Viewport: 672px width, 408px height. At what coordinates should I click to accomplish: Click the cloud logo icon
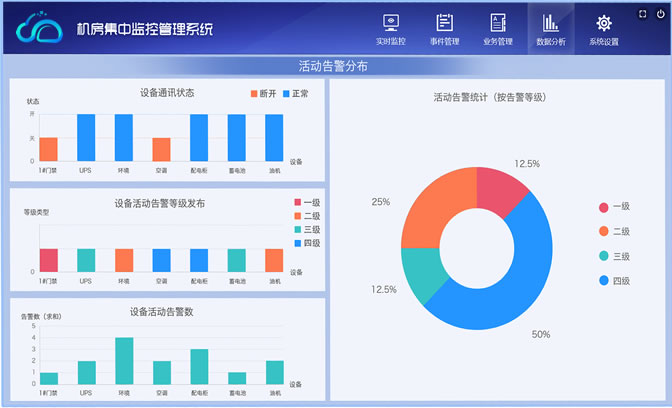(x=39, y=27)
